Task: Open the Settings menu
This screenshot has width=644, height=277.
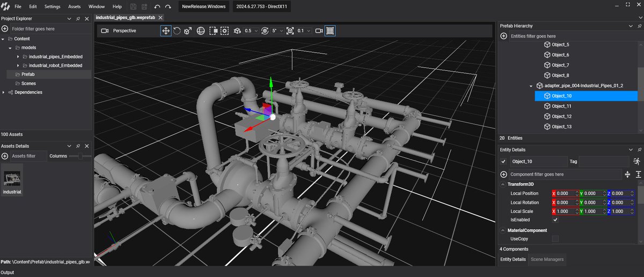Action: coord(53,6)
